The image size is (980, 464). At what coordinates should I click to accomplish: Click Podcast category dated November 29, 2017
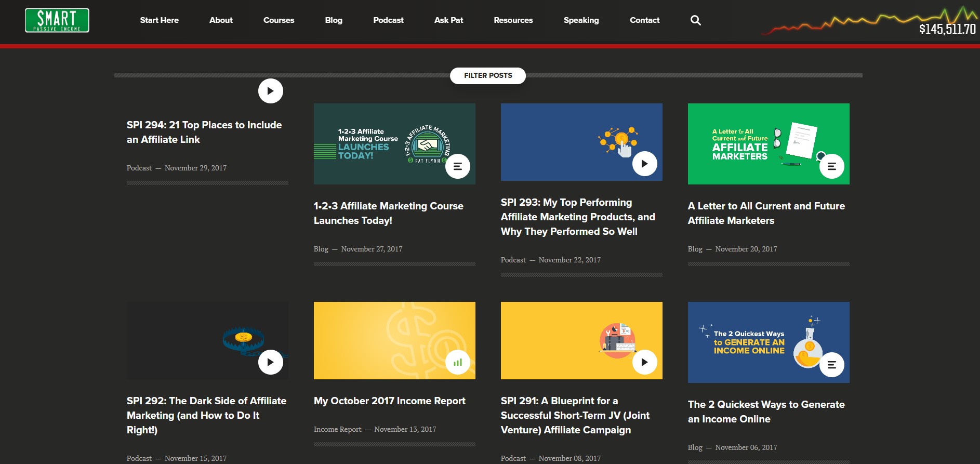click(139, 168)
